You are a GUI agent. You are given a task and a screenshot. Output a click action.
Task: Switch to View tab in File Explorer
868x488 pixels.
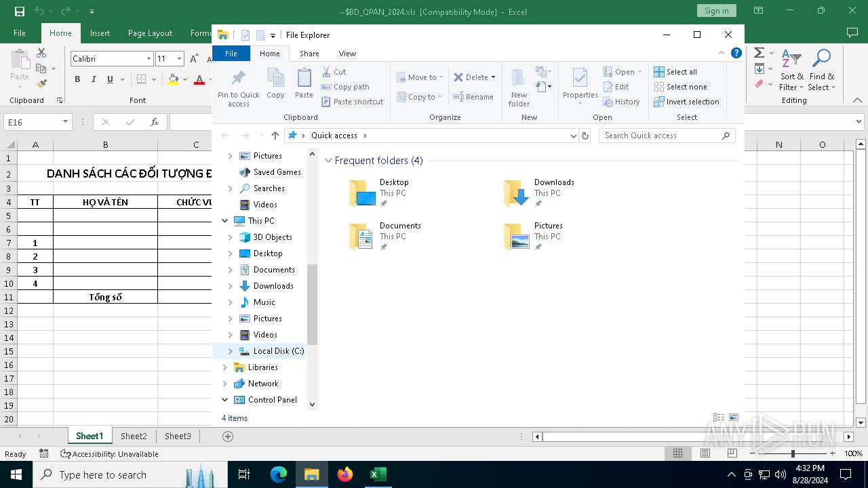(347, 54)
